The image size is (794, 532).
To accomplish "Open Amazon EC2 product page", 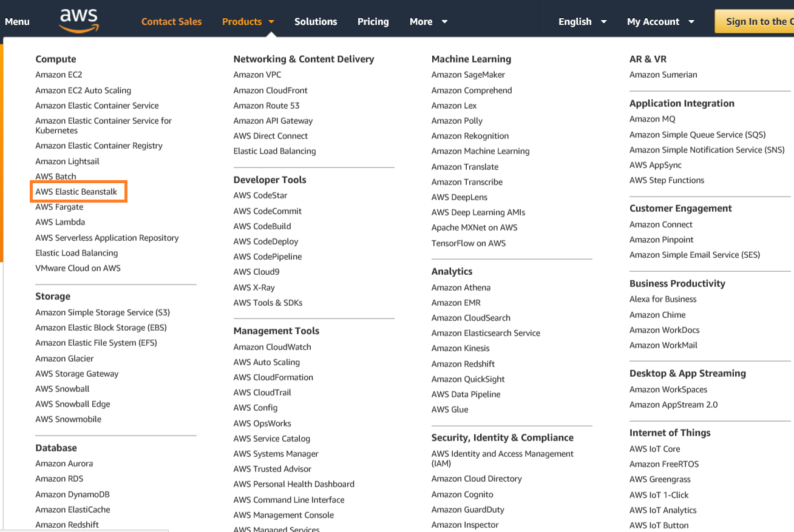I will tap(58, 74).
